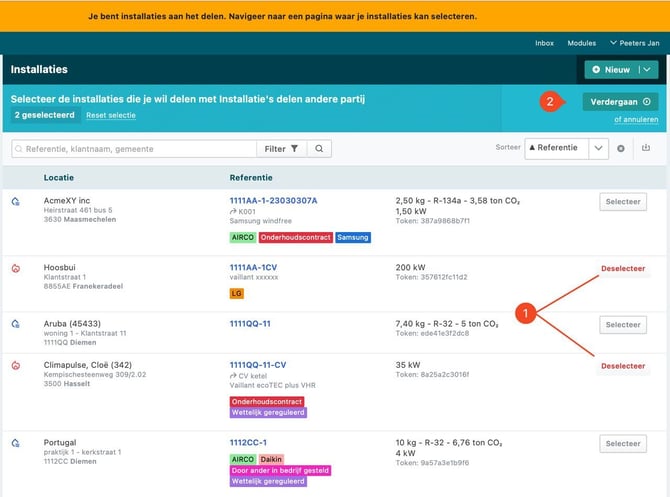The height and width of the screenshot is (497, 670).
Task: Deselect the Climapulse, Cloë installation
Action: pos(623,366)
